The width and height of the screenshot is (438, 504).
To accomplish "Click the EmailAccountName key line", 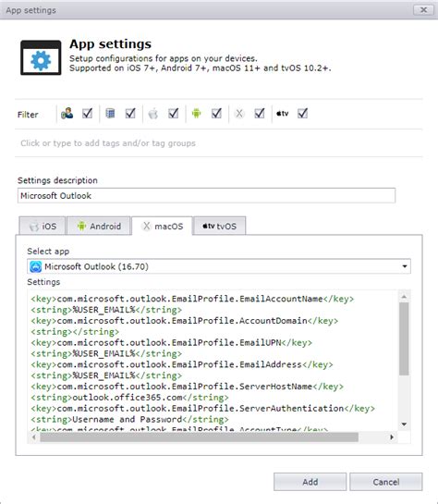I will coord(192,299).
